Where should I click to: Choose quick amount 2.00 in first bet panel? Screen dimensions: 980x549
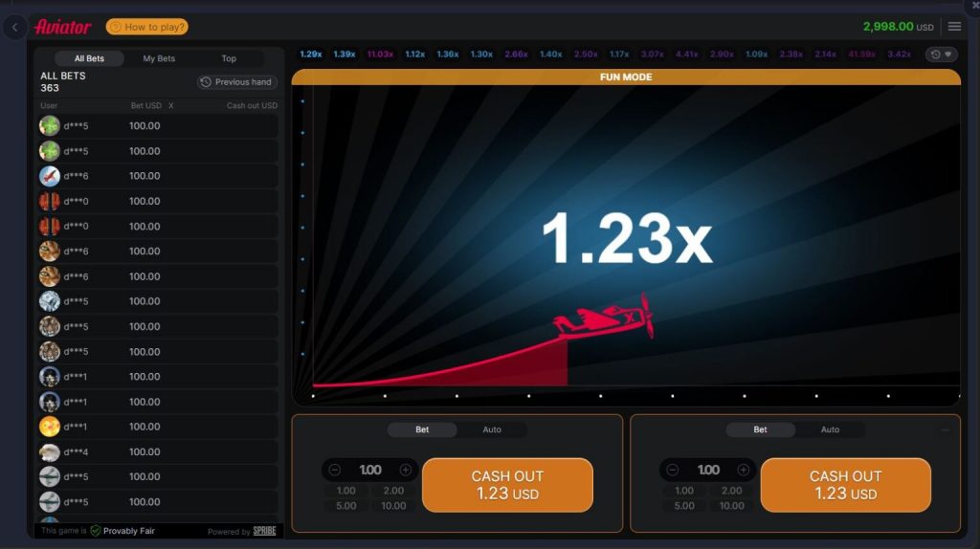(x=393, y=491)
